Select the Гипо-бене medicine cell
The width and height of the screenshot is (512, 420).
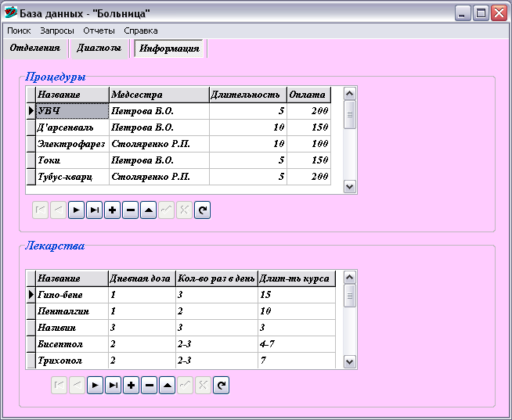point(72,295)
